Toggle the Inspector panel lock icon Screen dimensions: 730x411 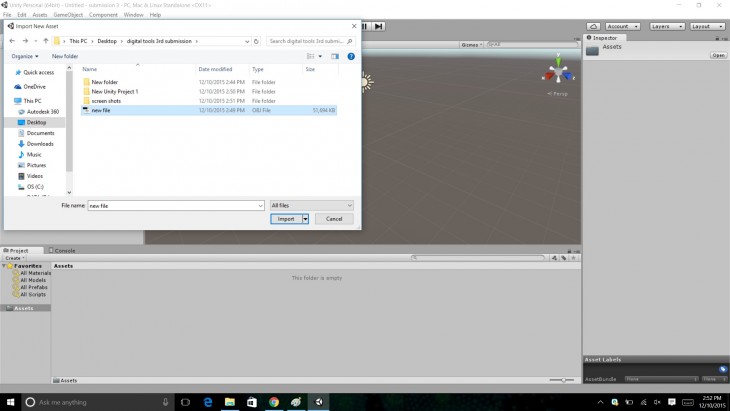pos(714,37)
